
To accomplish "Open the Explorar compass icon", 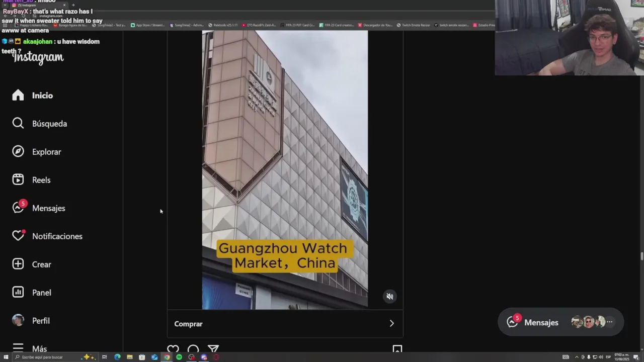I will click(x=18, y=152).
